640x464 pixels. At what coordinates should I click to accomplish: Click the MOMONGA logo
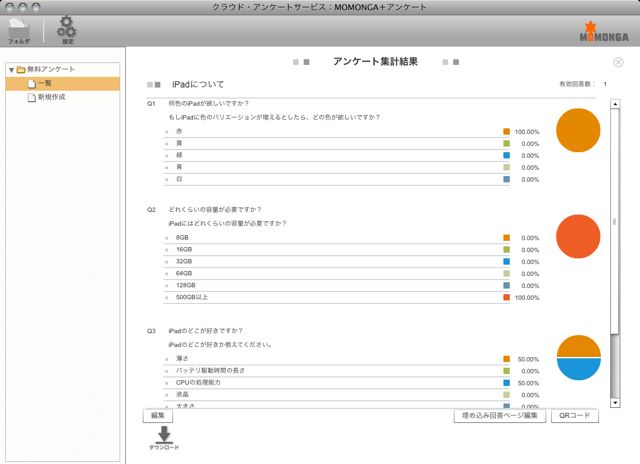pos(604,32)
